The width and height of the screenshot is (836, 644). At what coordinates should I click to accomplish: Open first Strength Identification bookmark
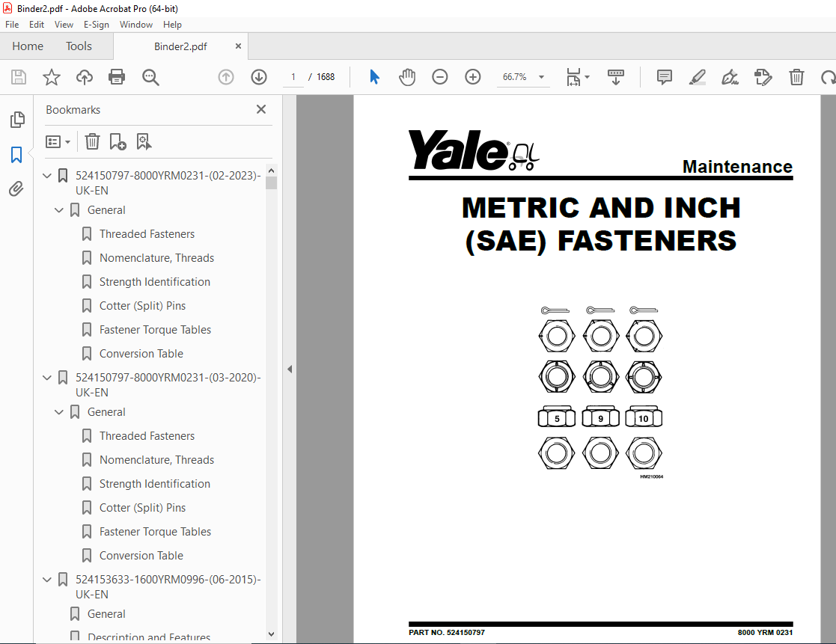point(155,282)
